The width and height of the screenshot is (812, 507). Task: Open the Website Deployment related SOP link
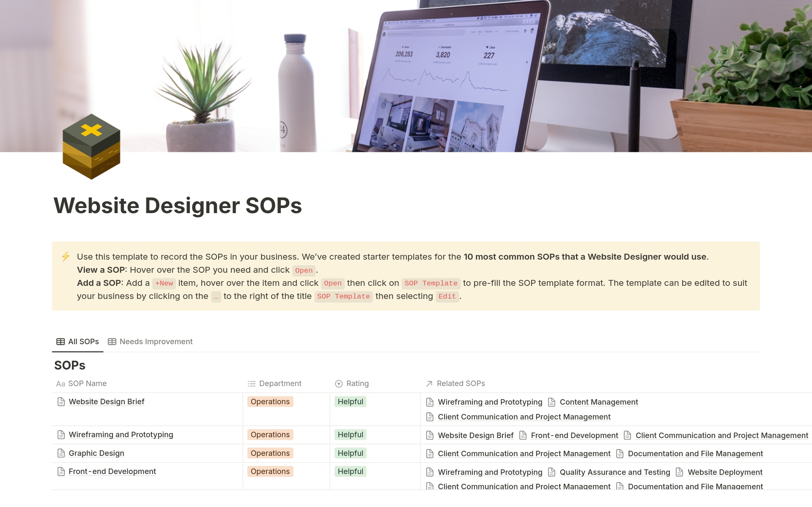click(x=724, y=472)
